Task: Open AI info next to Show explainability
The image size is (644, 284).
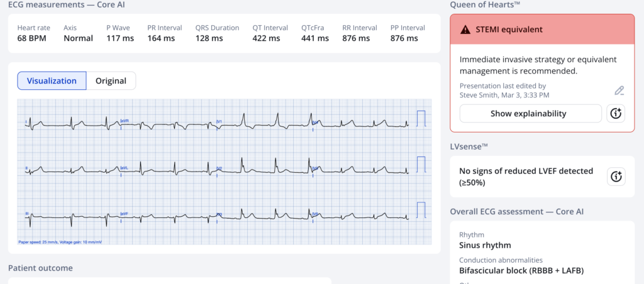Action: coord(616,114)
